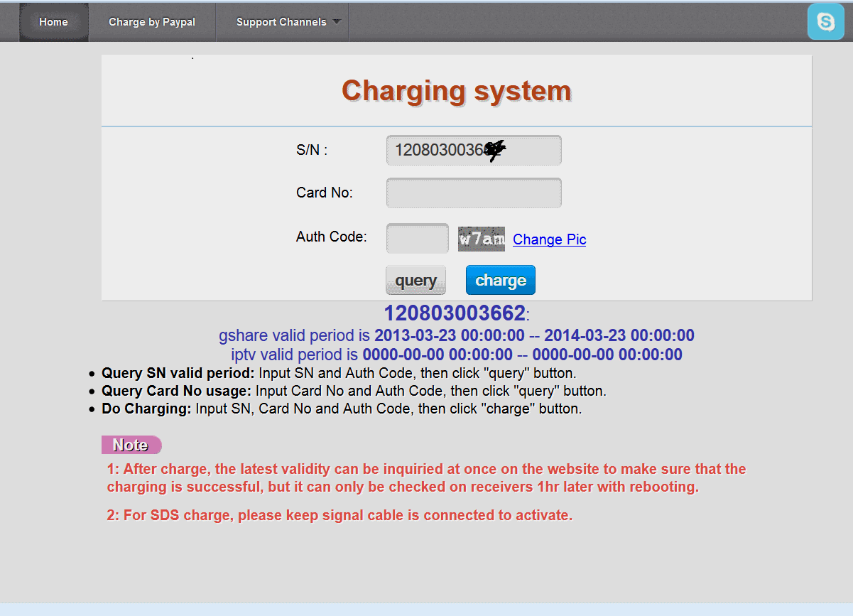Click the captcha image showing w7am
The height and width of the screenshot is (616, 853).
tap(481, 239)
